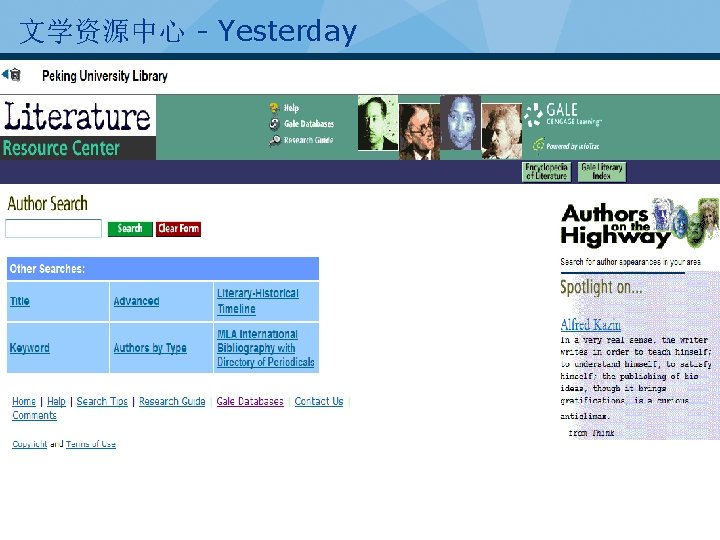720x540 pixels.
Task: Open the Literary-Historical Timeline link
Action: (258, 301)
